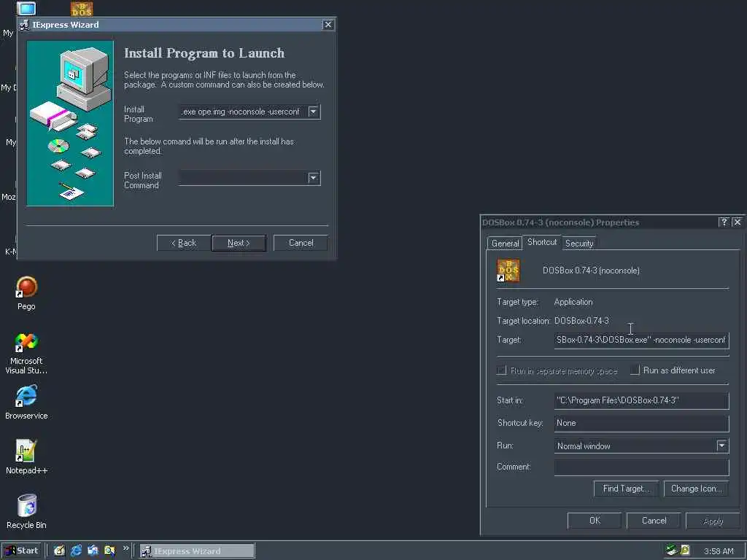Cancel the IExpress Wizard

301,243
